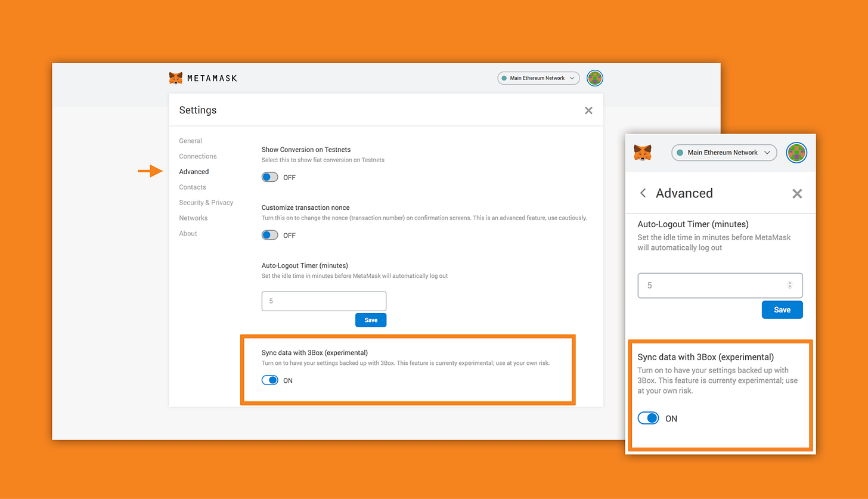Click MetaMask fox icon in popup window
This screenshot has height=499, width=868.
(642, 153)
